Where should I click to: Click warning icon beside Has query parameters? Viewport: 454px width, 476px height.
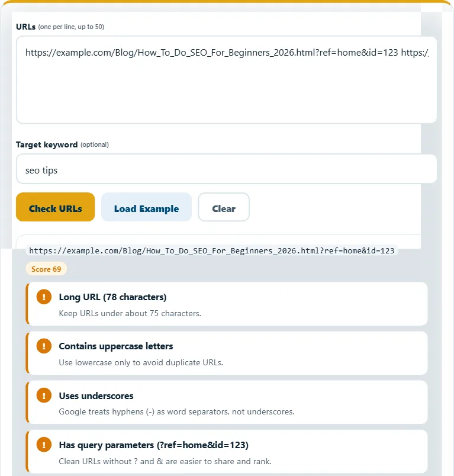tap(44, 445)
